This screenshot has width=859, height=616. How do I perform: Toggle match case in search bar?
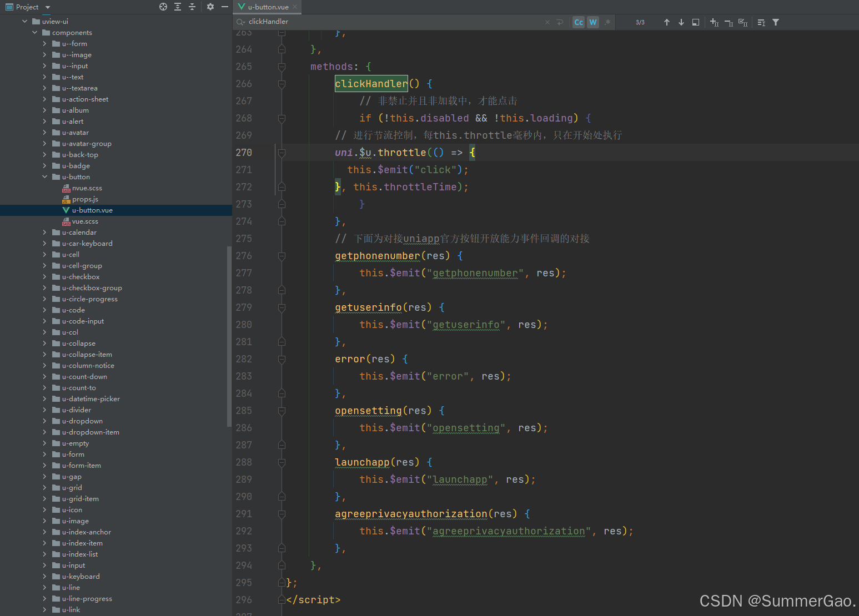coord(579,22)
